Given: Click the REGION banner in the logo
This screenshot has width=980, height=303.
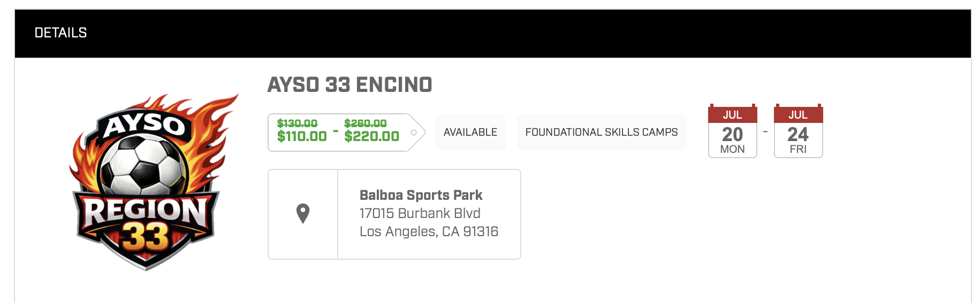Looking at the screenshot, I should point(145,211).
